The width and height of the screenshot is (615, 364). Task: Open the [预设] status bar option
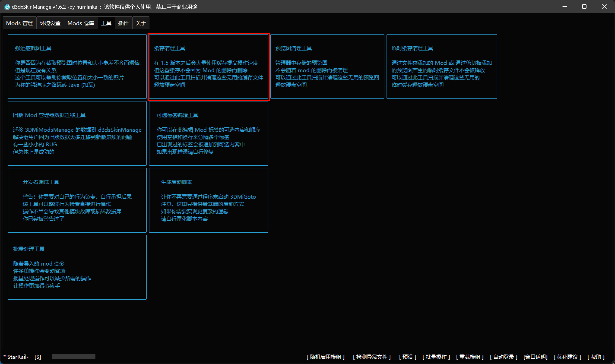(x=407, y=357)
